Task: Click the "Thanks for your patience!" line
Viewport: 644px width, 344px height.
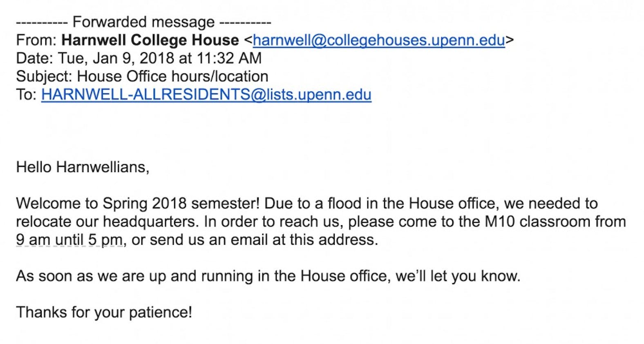Action: pos(104,312)
